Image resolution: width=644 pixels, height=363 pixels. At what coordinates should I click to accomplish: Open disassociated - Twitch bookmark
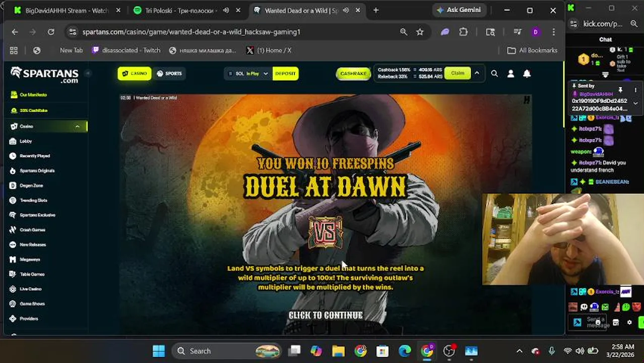[126, 50]
